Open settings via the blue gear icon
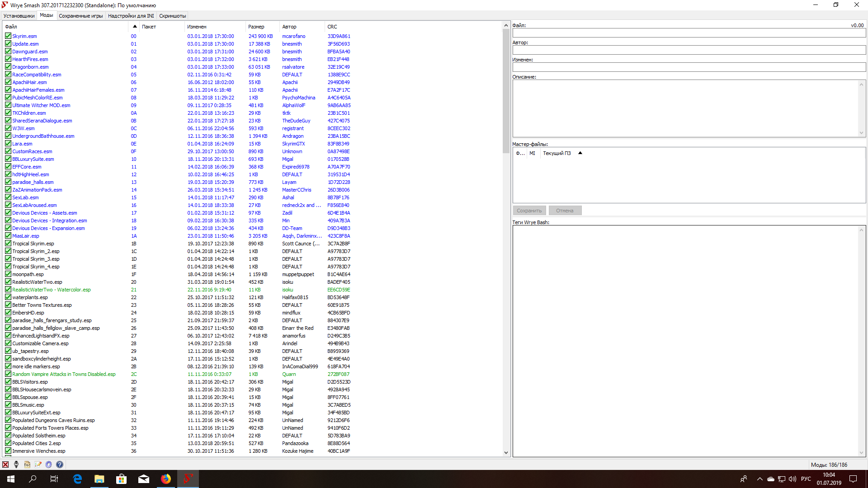 [49, 465]
